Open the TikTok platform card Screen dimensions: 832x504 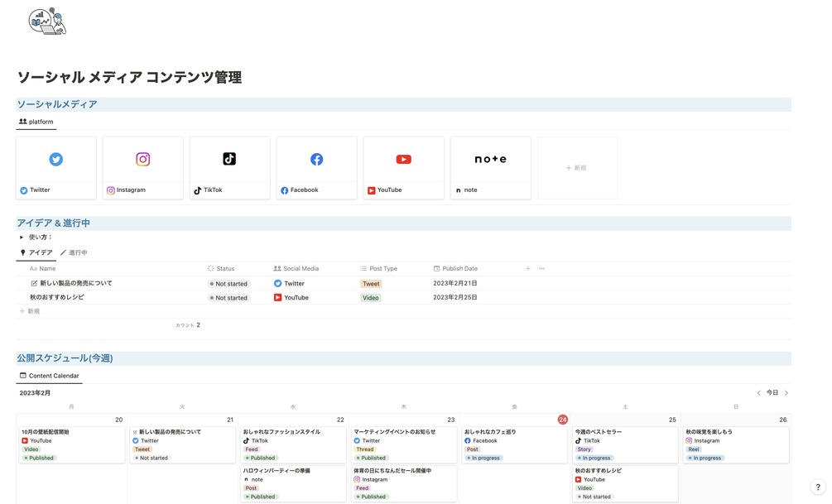[230, 168]
